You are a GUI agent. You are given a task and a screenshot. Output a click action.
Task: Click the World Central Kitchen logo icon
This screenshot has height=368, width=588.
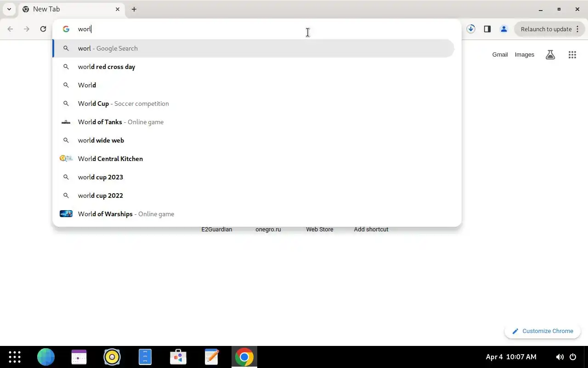tap(66, 159)
